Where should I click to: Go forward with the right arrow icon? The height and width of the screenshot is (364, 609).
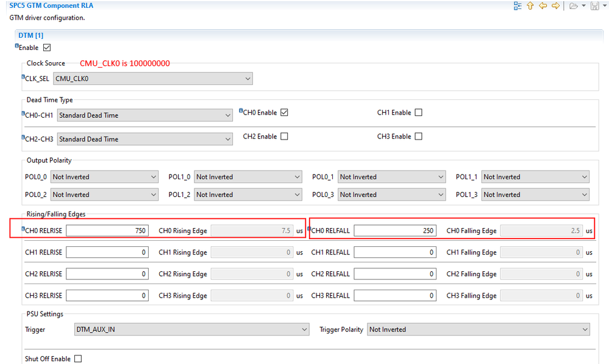pyautogui.click(x=556, y=6)
